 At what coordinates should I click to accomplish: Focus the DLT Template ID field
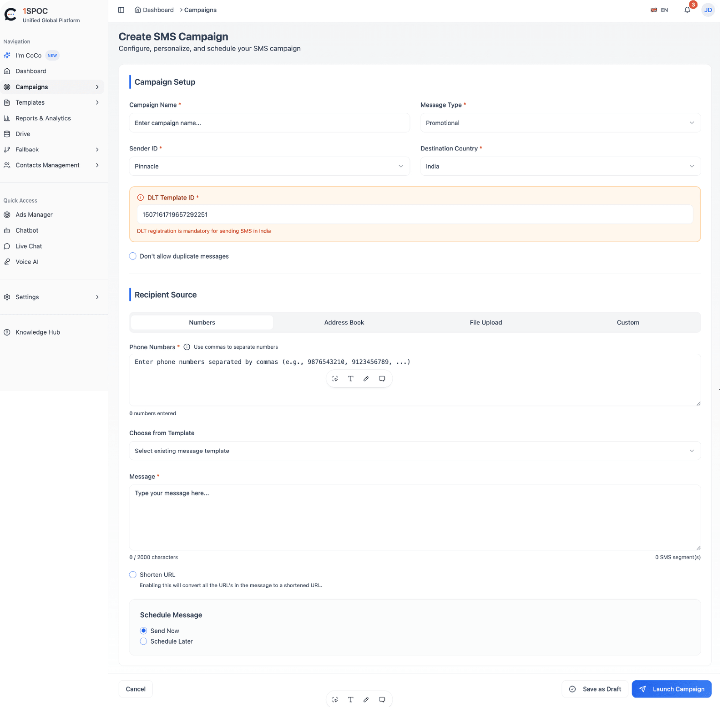coord(415,214)
